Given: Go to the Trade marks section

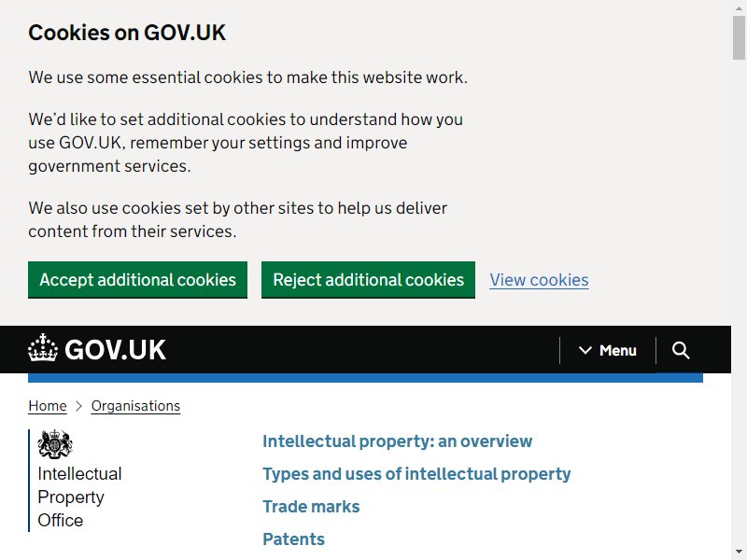Looking at the screenshot, I should pyautogui.click(x=311, y=507).
